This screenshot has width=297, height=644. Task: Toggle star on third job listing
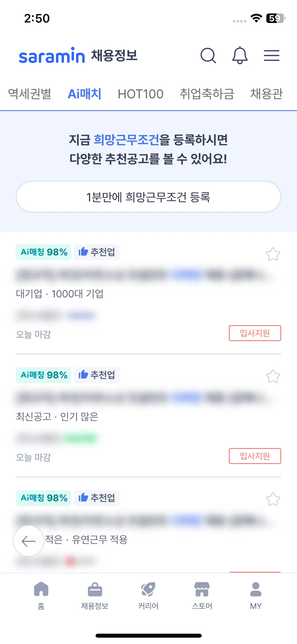(273, 499)
